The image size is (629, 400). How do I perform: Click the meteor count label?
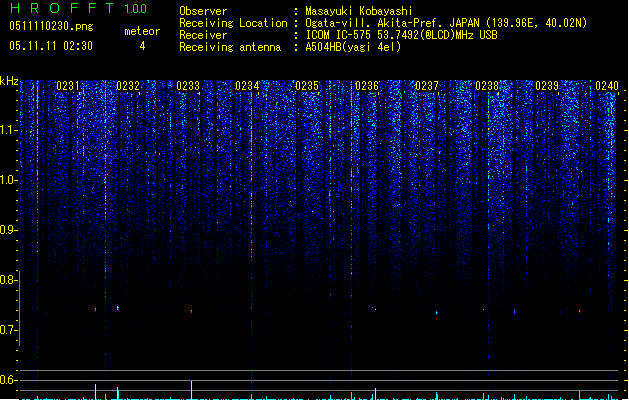point(142,31)
